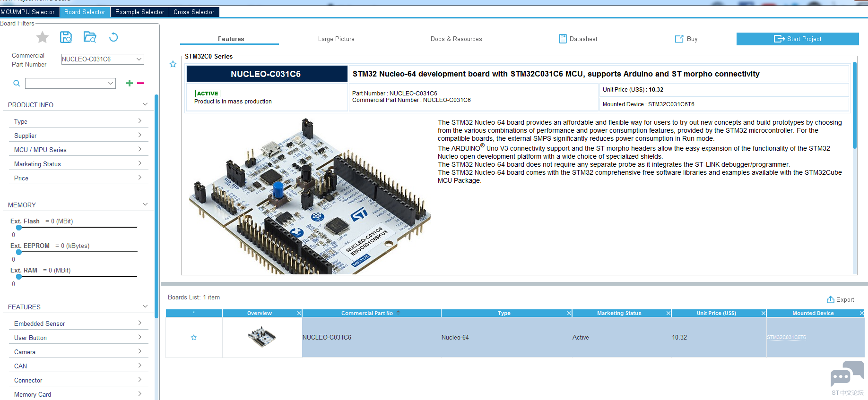Adjust the Ext. Flash slider handle

coord(19,227)
